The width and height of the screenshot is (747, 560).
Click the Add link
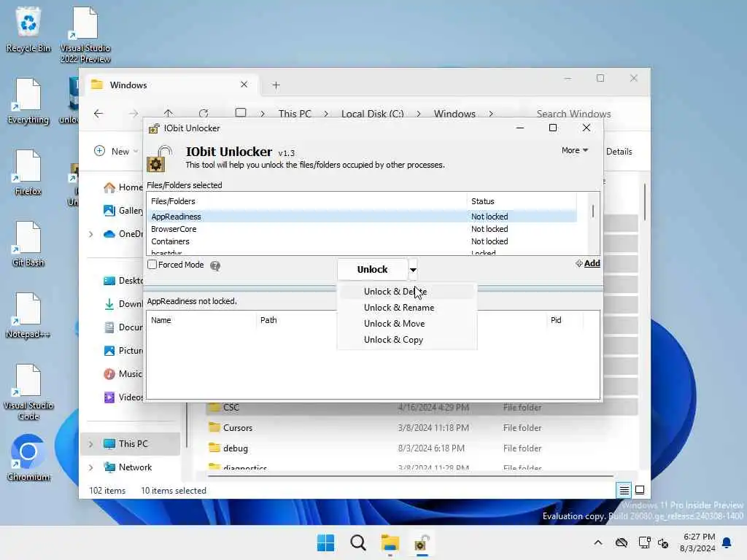589,263
